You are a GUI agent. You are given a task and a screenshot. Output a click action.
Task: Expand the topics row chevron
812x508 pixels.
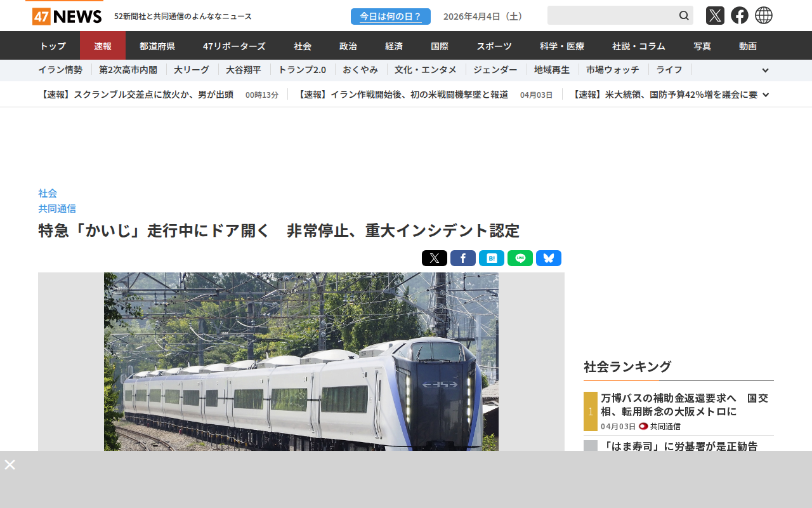(x=765, y=70)
